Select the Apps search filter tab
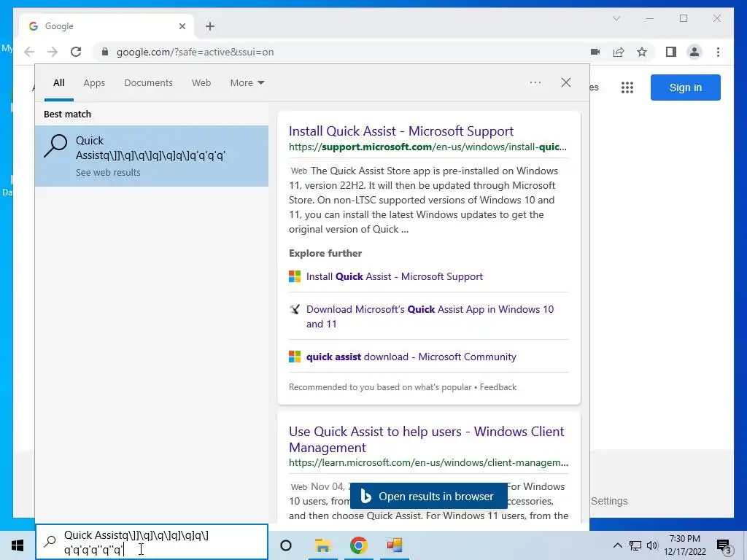The width and height of the screenshot is (747, 560). pyautogui.click(x=94, y=83)
